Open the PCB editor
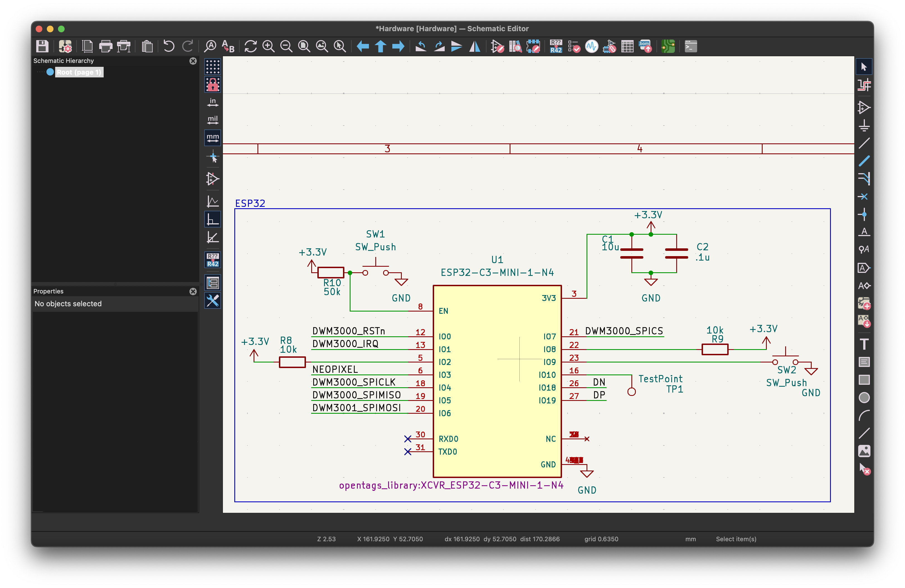The width and height of the screenshot is (905, 588). (668, 46)
